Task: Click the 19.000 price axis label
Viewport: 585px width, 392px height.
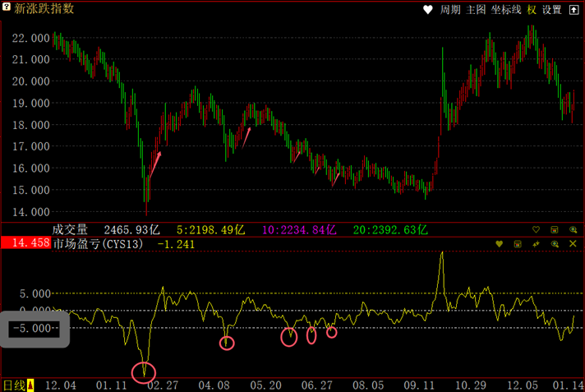Action: (x=31, y=103)
